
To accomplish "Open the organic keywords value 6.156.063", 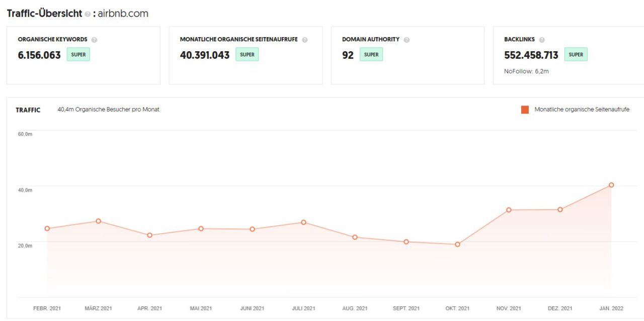I will pyautogui.click(x=39, y=55).
